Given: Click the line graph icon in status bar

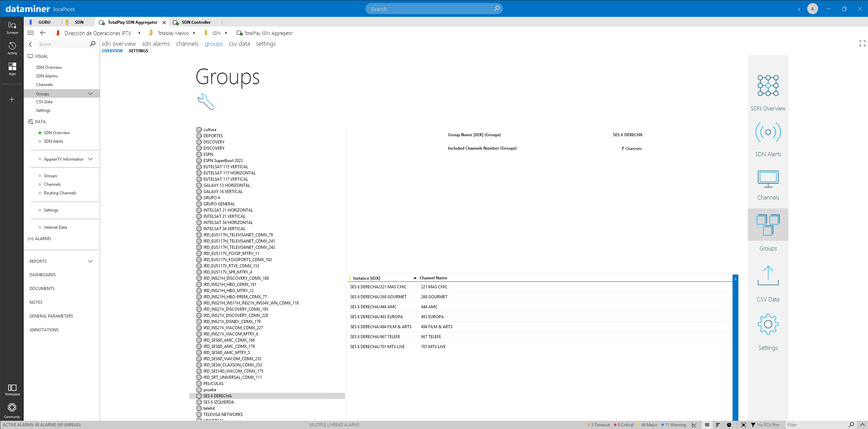Looking at the screenshot, I should [694, 425].
